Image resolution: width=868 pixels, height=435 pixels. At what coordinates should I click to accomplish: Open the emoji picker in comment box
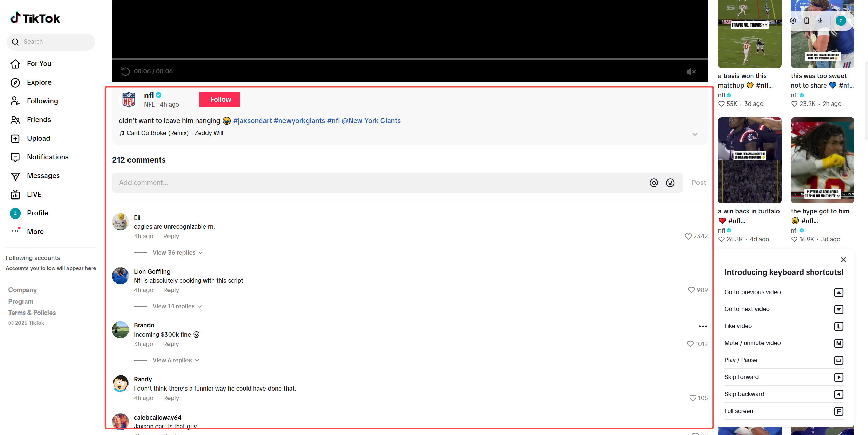click(x=670, y=183)
